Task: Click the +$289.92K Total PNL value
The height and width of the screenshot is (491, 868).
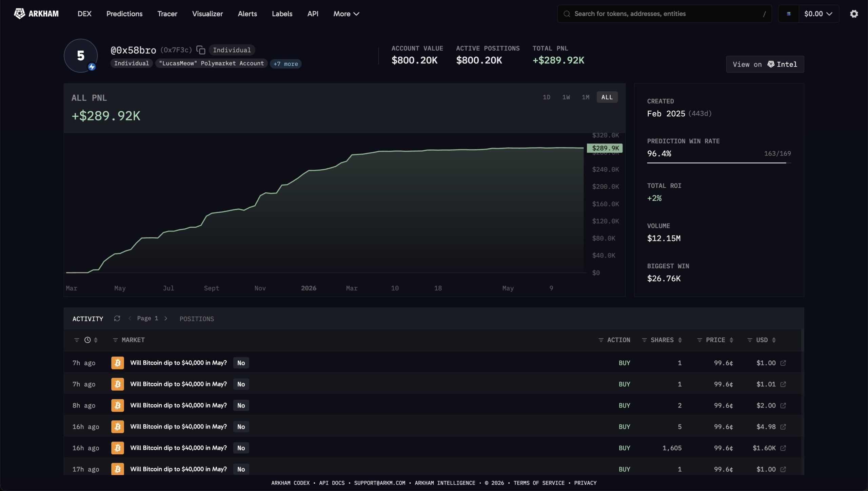Action: pyautogui.click(x=558, y=60)
